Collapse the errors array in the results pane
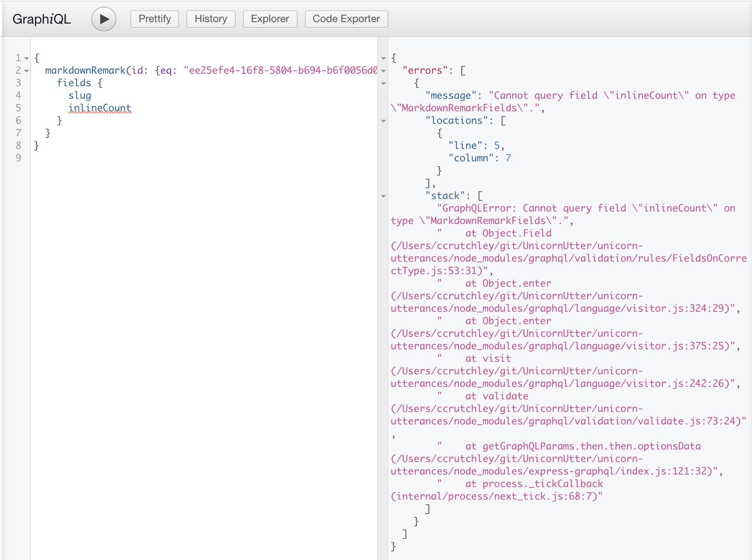Image resolution: width=752 pixels, height=560 pixels. [383, 70]
